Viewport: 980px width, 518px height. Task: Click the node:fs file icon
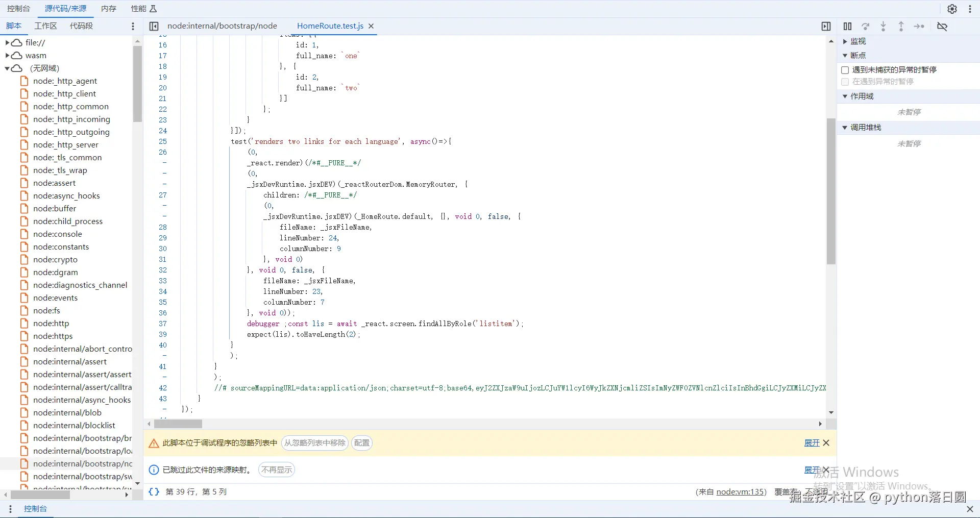point(24,310)
